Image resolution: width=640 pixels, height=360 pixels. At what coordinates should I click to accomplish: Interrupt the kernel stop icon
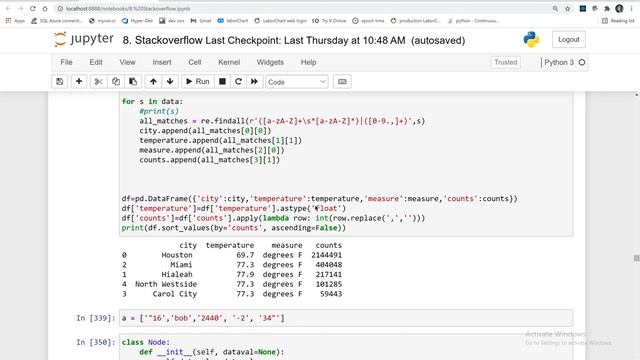pyautogui.click(x=222, y=82)
